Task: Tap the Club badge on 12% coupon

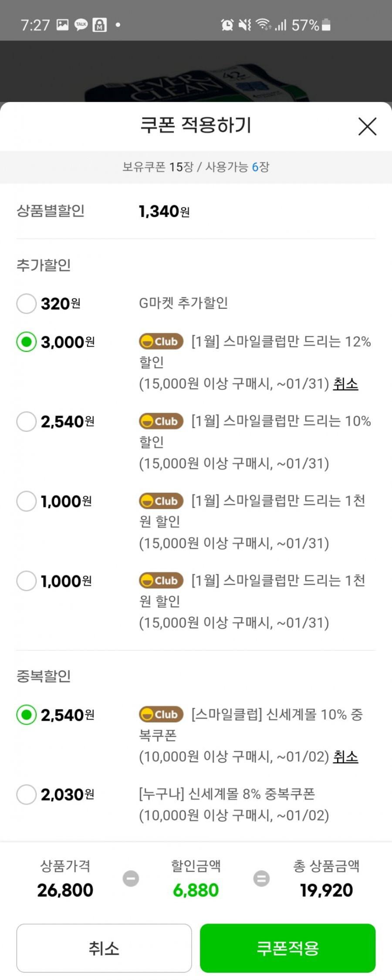Action: (161, 341)
